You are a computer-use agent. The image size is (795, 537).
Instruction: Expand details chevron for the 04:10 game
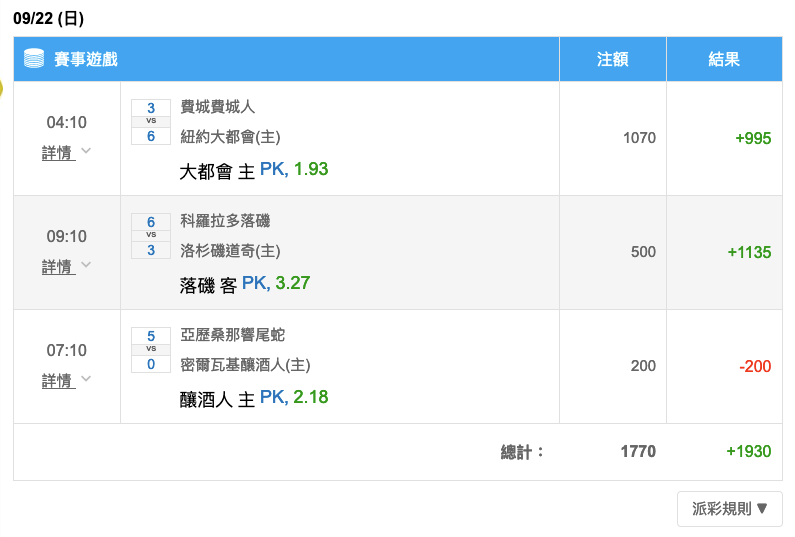pos(86,151)
